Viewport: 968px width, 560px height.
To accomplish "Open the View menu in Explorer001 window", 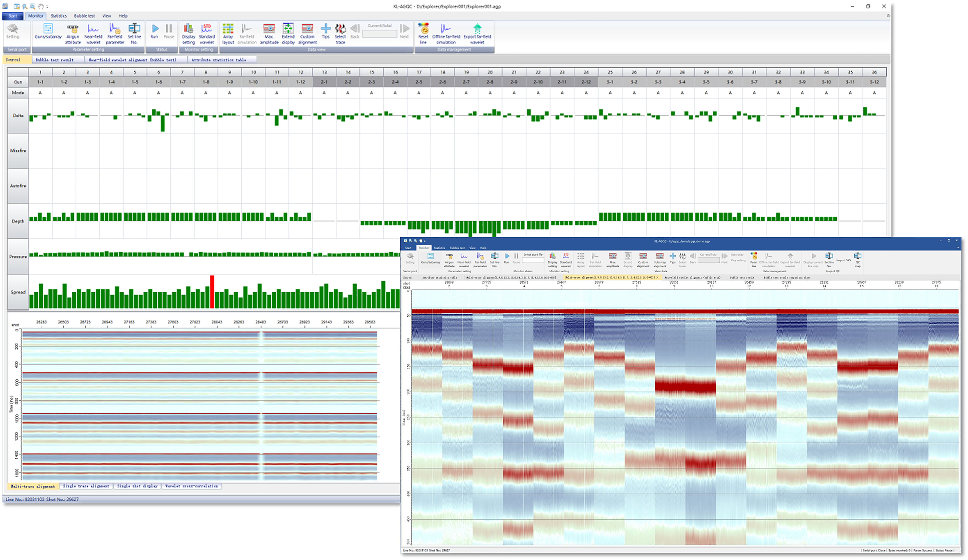I will 106,16.
